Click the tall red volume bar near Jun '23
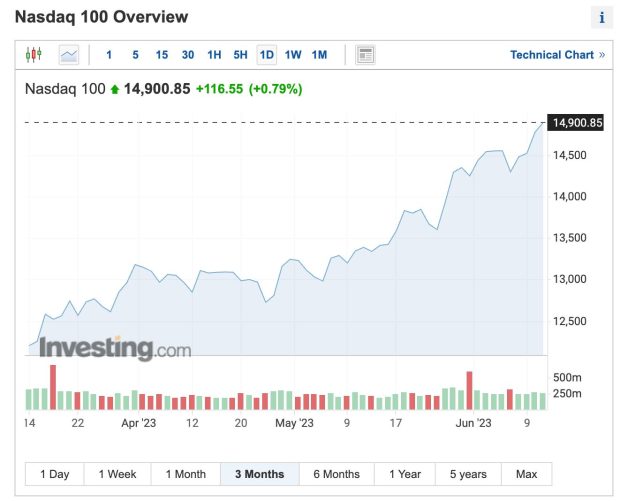 (469, 390)
